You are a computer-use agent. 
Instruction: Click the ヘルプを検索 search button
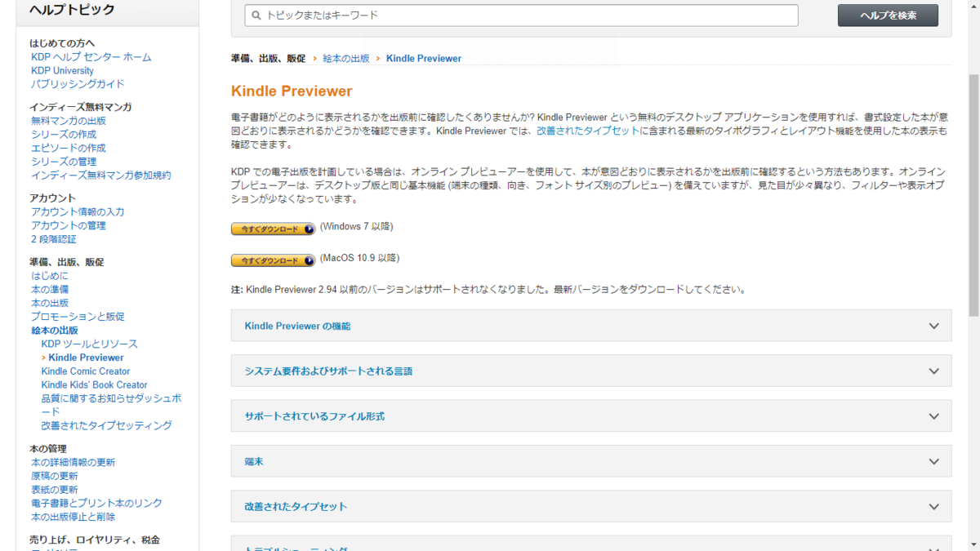pyautogui.click(x=888, y=15)
